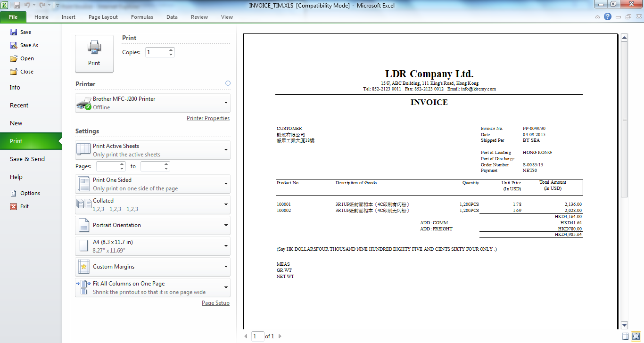The width and height of the screenshot is (644, 343).
Task: Open the Fit All Columns on One Page dropdown
Action: (x=153, y=287)
